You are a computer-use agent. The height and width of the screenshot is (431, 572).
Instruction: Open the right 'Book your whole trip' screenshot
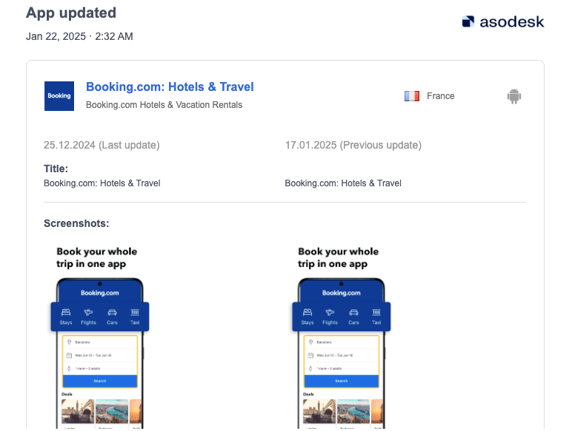[x=341, y=336]
